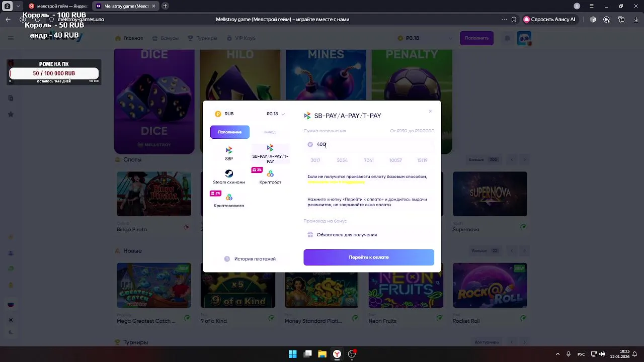
Task: Bookmark this page with bookmark icon
Action: pyautogui.click(x=514, y=19)
